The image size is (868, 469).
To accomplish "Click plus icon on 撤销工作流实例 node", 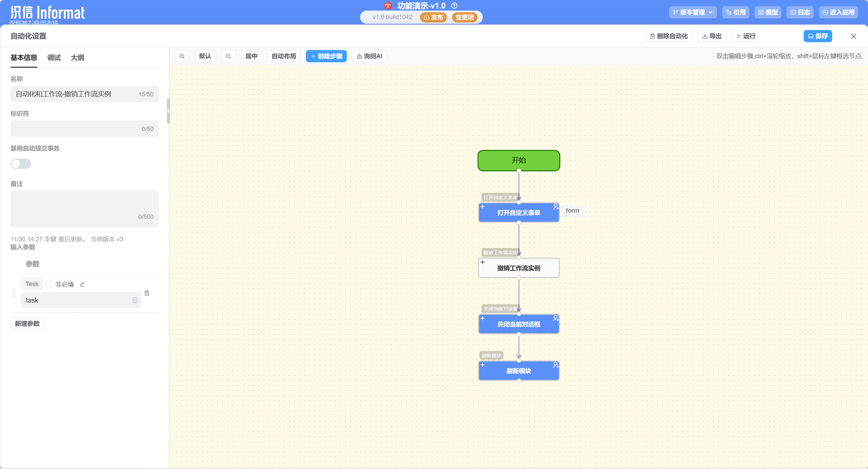I will [482, 262].
